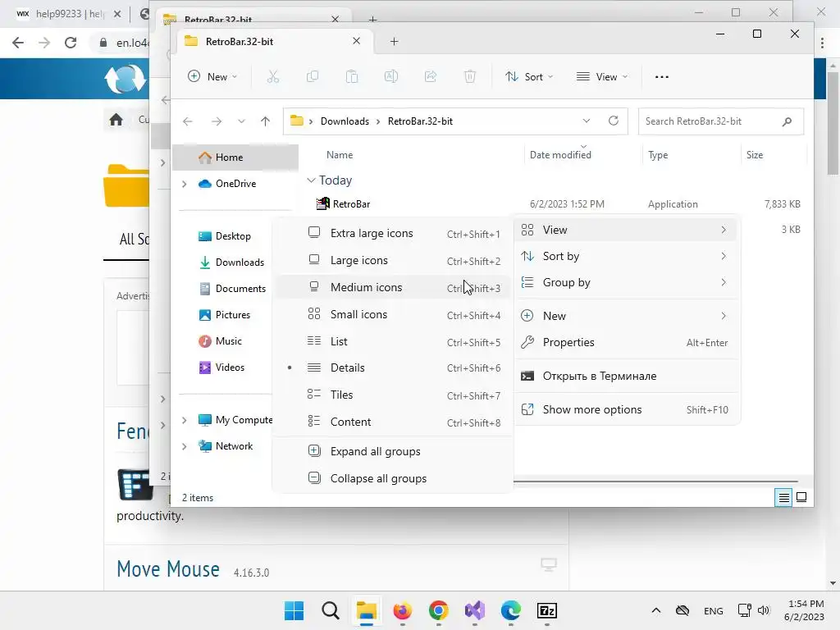Click Show more options entry

(x=627, y=410)
